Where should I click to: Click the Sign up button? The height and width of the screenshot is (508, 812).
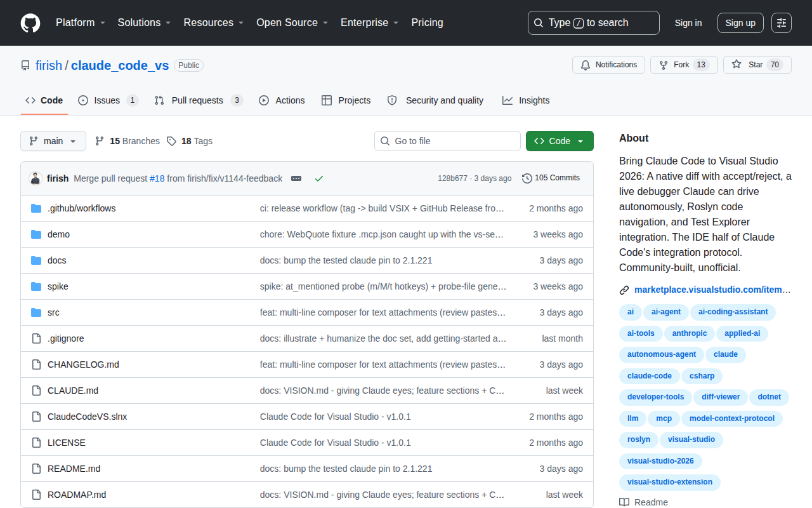click(x=740, y=23)
